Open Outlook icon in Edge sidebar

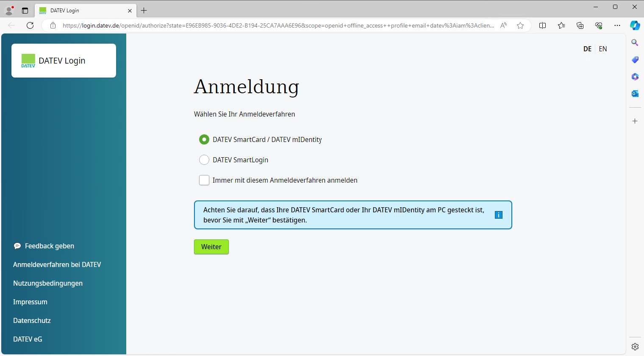(635, 94)
